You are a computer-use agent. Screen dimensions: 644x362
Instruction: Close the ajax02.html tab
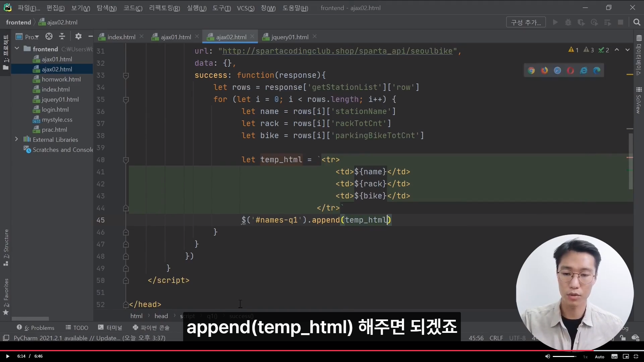pos(252,36)
